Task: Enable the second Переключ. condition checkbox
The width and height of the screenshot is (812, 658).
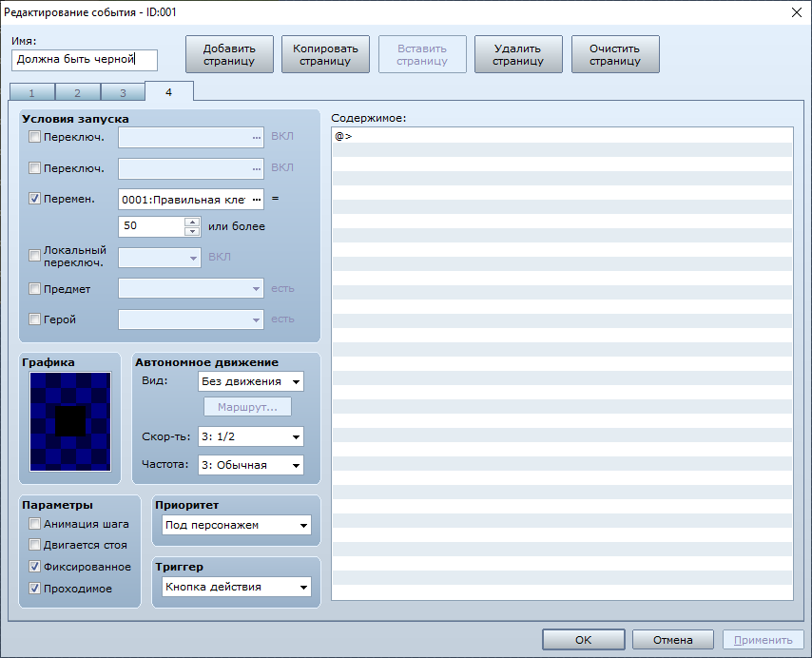Action: coord(34,167)
